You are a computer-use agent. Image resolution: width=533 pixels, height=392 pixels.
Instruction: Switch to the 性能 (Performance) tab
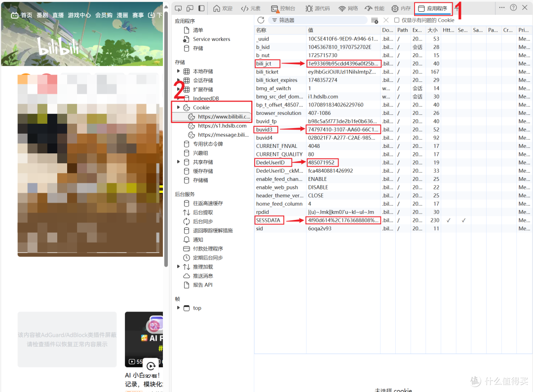coord(374,8)
